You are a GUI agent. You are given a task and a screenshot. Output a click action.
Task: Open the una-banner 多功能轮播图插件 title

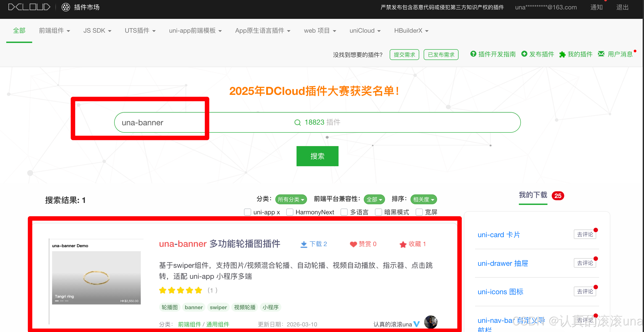point(219,244)
